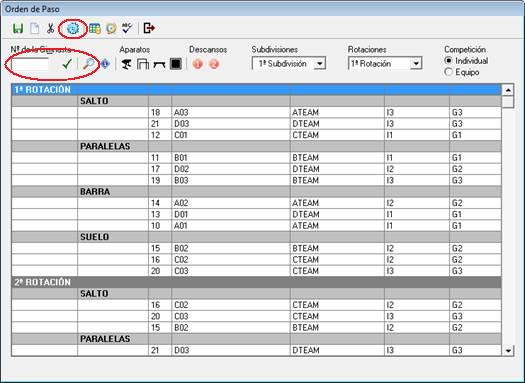525x383 pixels.
Task: Open the table grid icon
Action: [x=95, y=28]
